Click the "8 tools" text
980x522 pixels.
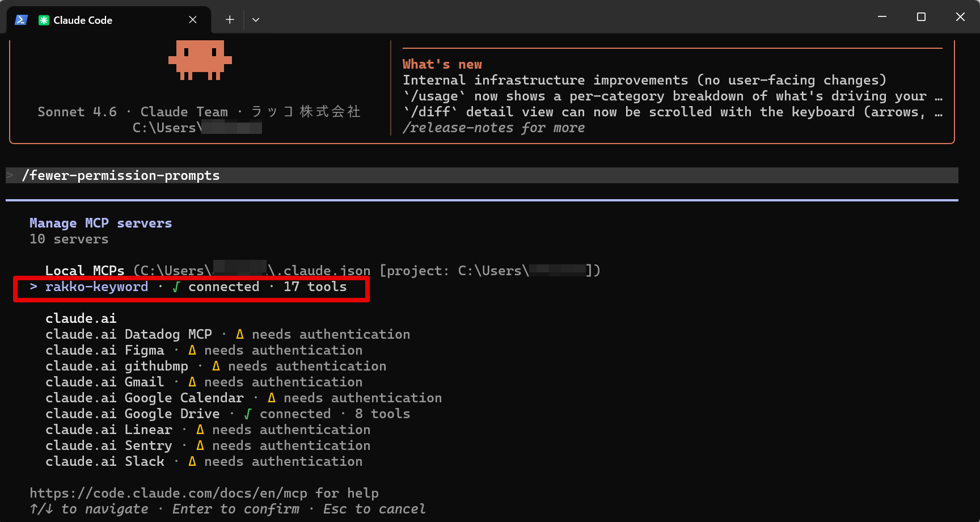coord(382,414)
